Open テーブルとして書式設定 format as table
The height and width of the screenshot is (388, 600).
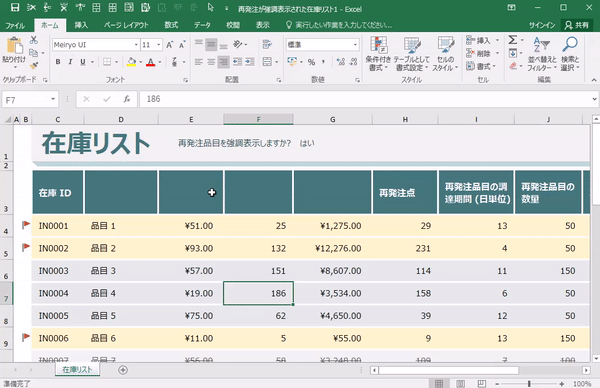[412, 54]
